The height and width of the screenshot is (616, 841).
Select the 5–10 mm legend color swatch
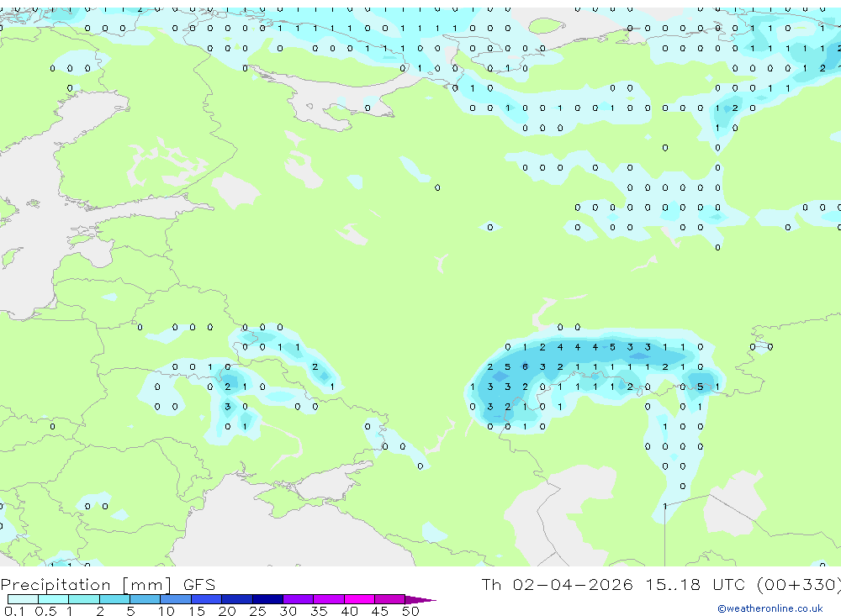pyautogui.click(x=145, y=599)
